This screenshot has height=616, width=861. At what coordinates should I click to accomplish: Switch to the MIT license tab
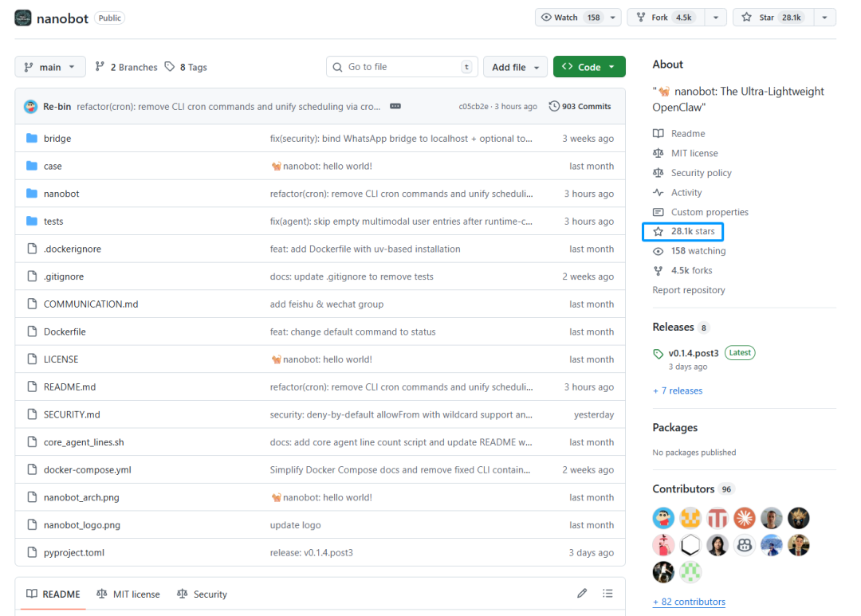point(128,594)
